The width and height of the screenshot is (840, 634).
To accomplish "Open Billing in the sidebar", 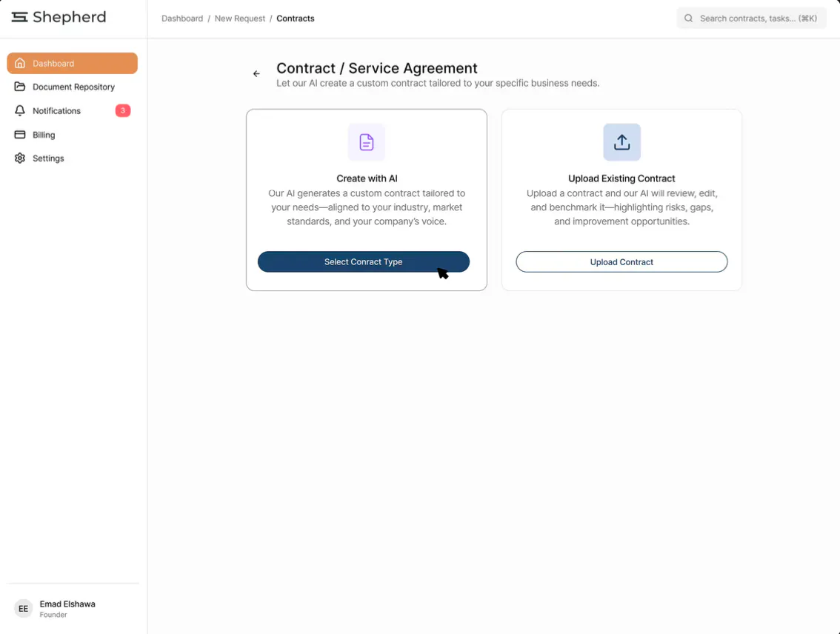I will (x=73, y=135).
